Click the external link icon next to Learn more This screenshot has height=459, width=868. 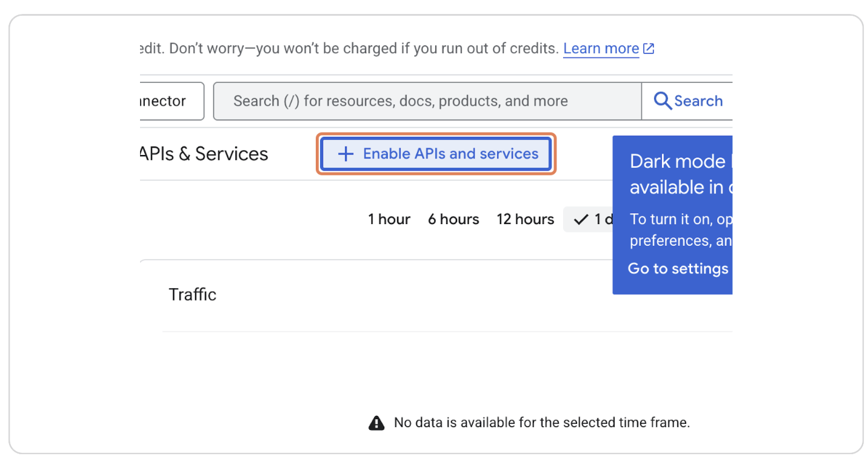coord(649,48)
